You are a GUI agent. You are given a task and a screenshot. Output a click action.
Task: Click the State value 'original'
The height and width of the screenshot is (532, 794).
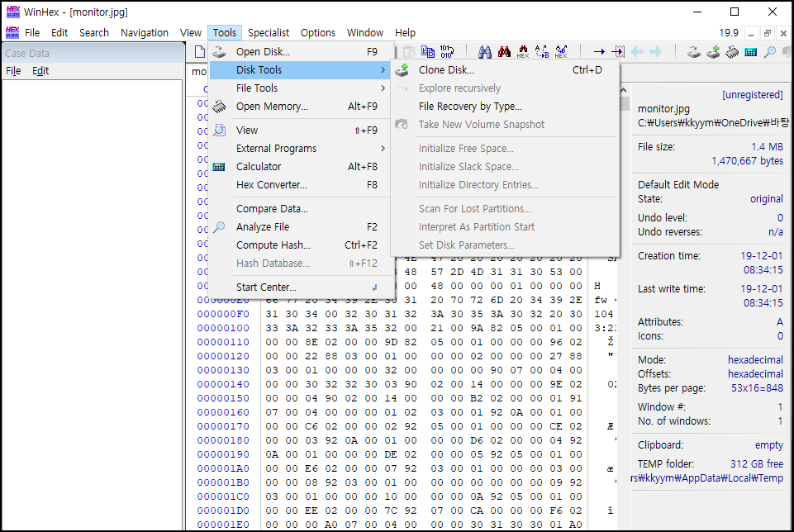coord(767,199)
